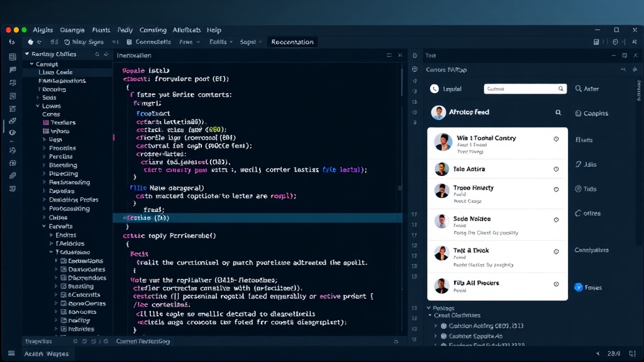Click the apple-shaped icon in the toolbar
Viewport: 644px width, 362px height.
30,42
